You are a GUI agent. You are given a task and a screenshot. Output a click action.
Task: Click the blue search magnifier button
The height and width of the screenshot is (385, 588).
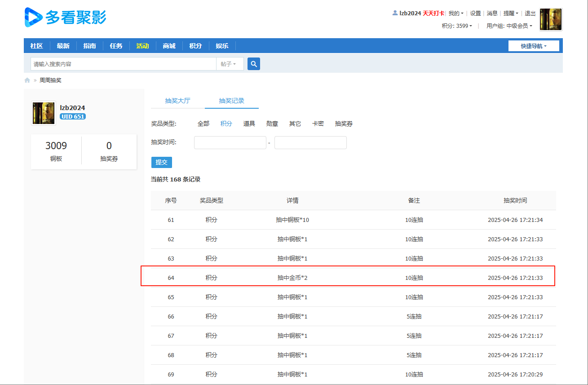point(254,64)
